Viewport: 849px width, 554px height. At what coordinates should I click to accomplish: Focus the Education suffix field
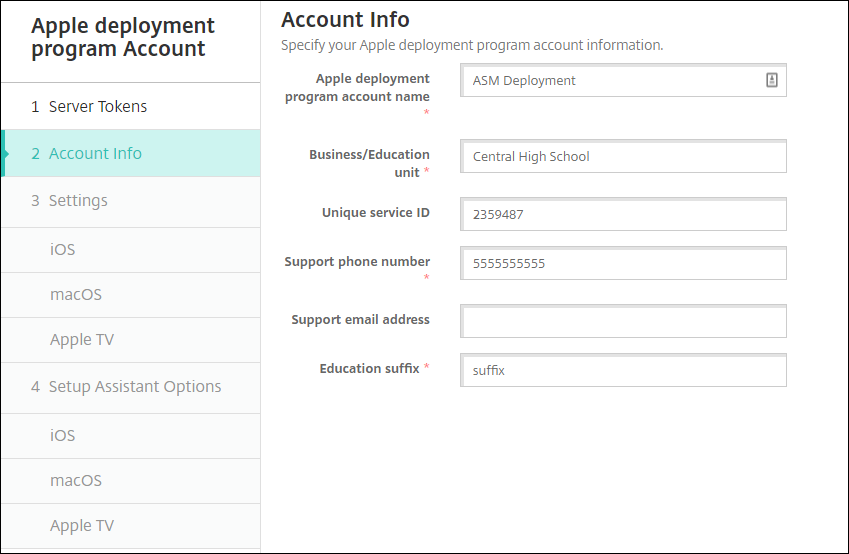(x=623, y=371)
